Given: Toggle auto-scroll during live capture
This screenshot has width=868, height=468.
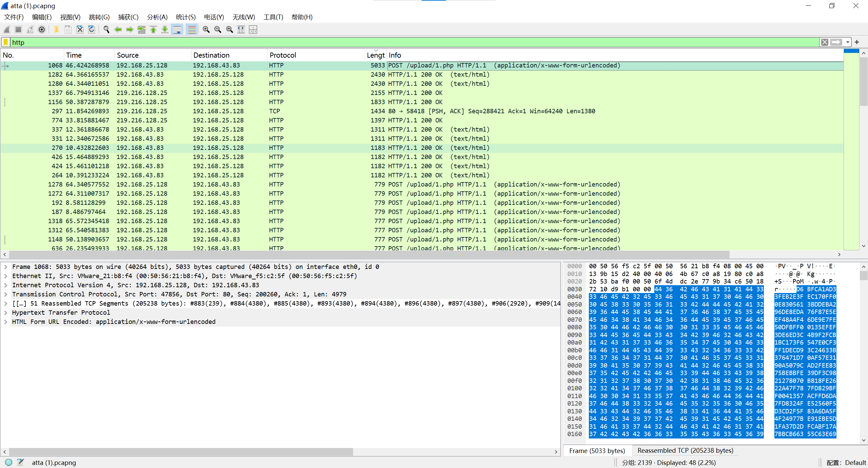Looking at the screenshot, I should (x=177, y=30).
